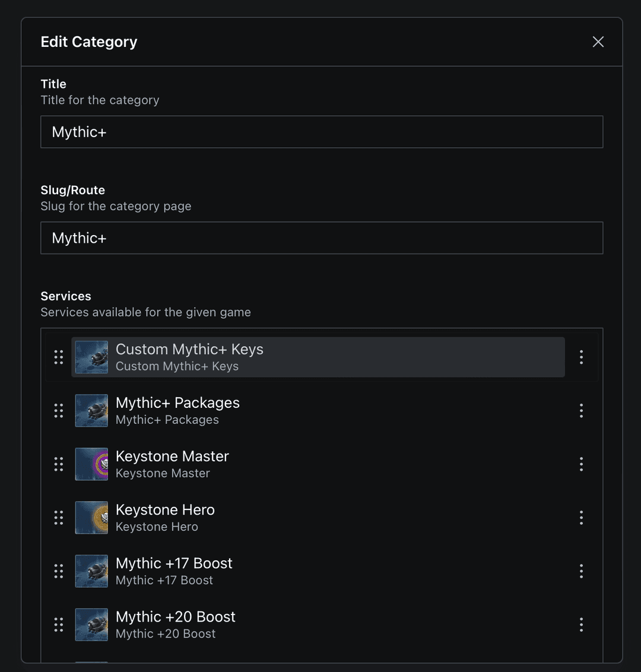Select the Mythic +20 Boost service name
The height and width of the screenshot is (672, 641).
176,617
